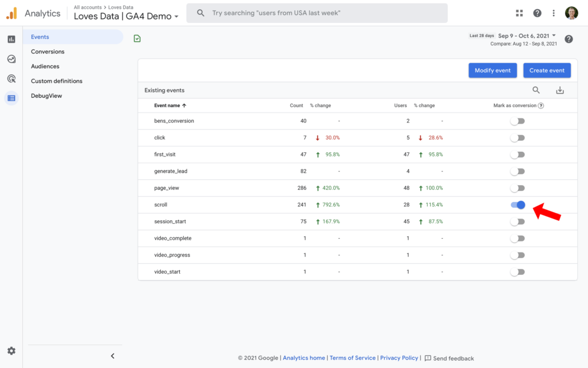Download the events table
This screenshot has height=368, width=588.
tap(560, 90)
